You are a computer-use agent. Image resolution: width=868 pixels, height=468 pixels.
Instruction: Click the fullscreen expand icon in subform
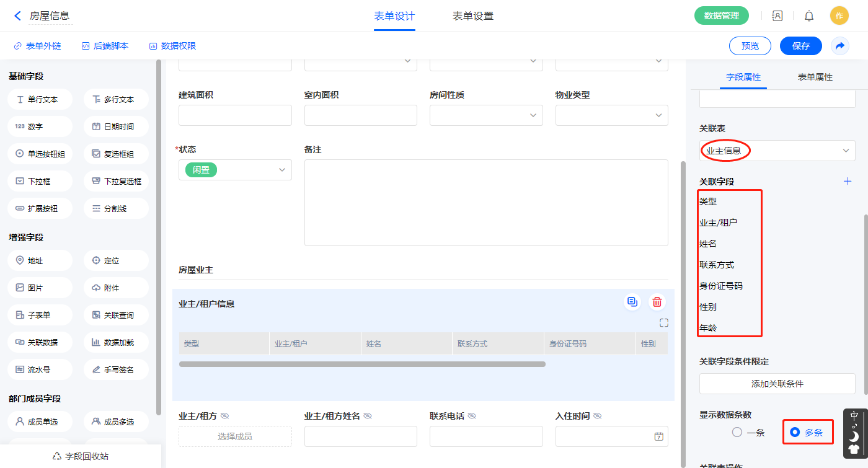(664, 323)
